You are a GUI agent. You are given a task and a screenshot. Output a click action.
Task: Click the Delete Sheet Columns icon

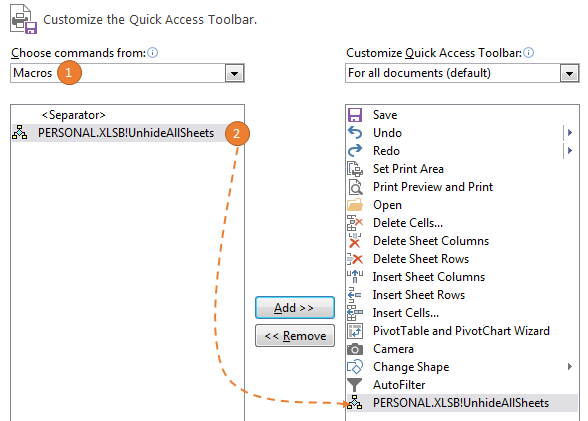click(x=354, y=241)
